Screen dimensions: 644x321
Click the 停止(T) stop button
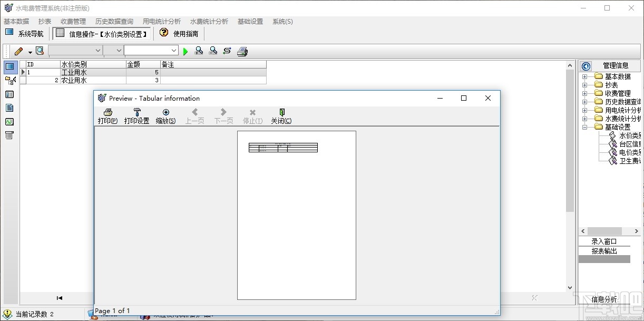tap(252, 116)
